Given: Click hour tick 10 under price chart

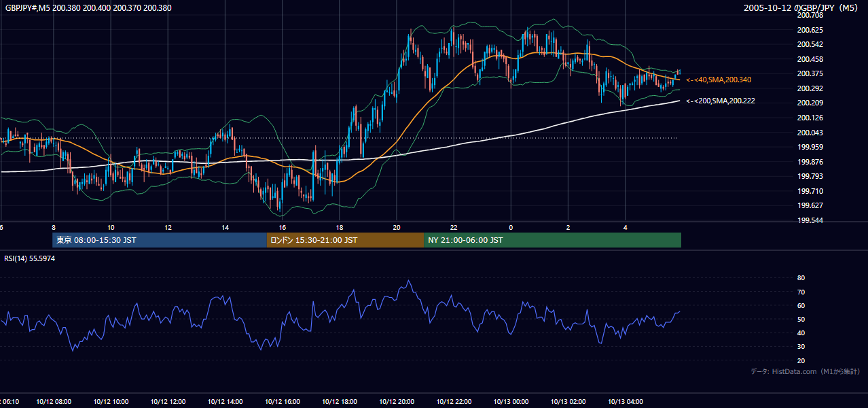Looking at the screenshot, I should [x=111, y=228].
